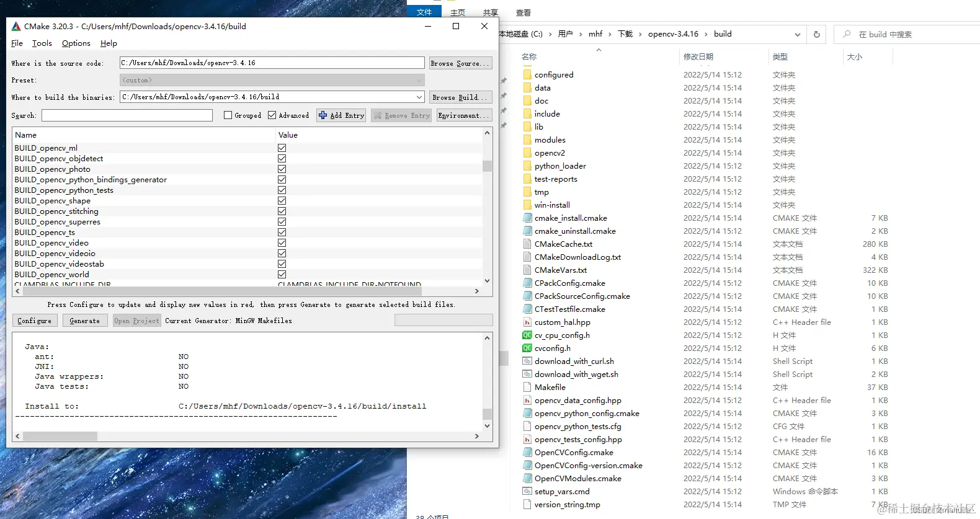
Task: Enable the Grouped checkbox
Action: 228,115
